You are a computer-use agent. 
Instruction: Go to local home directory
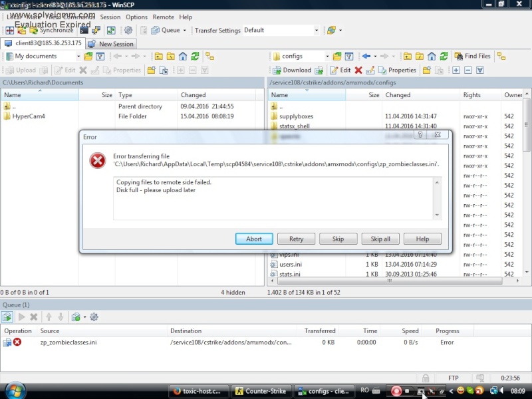pyautogui.click(x=183, y=57)
